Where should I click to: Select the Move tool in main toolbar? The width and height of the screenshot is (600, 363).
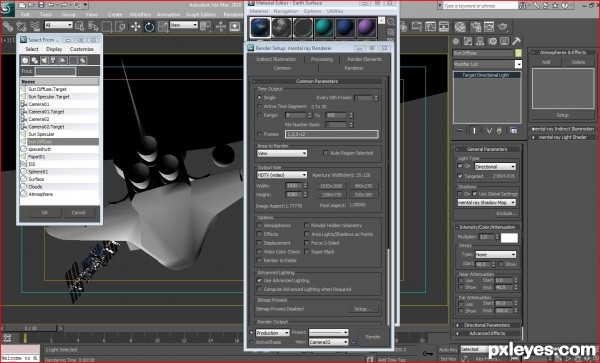[x=135, y=26]
